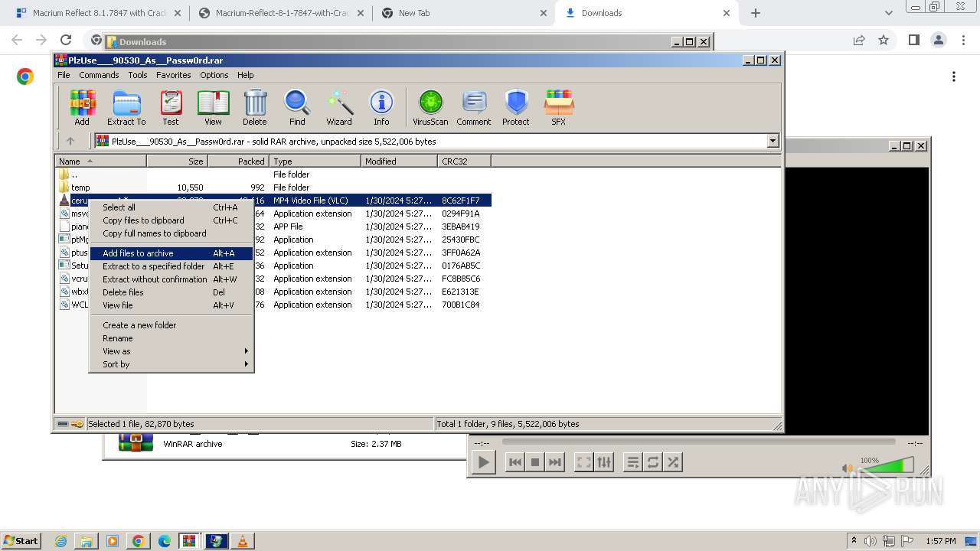
Task: Click the VLC play button
Action: 484,462
